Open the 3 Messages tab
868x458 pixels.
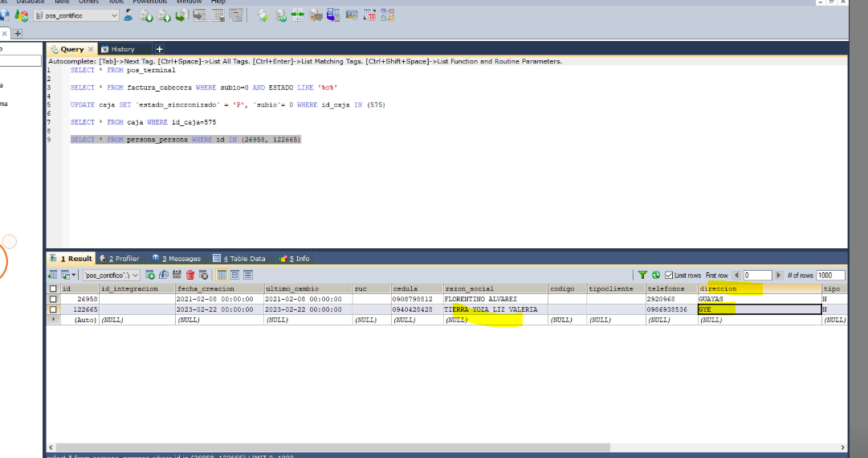pos(177,259)
